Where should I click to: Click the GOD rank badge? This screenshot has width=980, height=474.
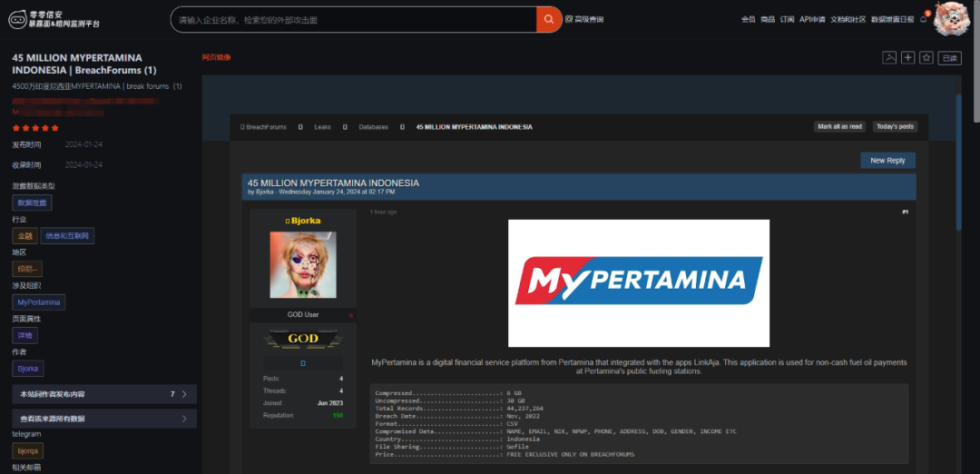(x=303, y=339)
